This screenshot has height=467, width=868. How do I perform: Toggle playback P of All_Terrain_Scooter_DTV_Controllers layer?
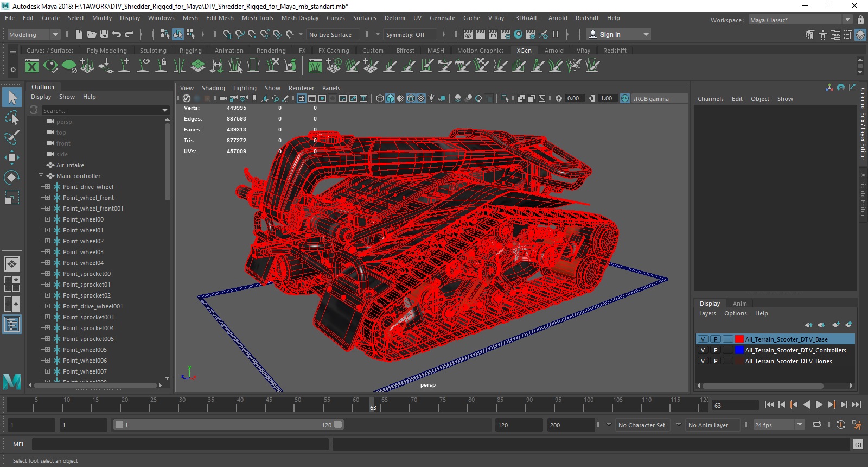[x=716, y=350]
